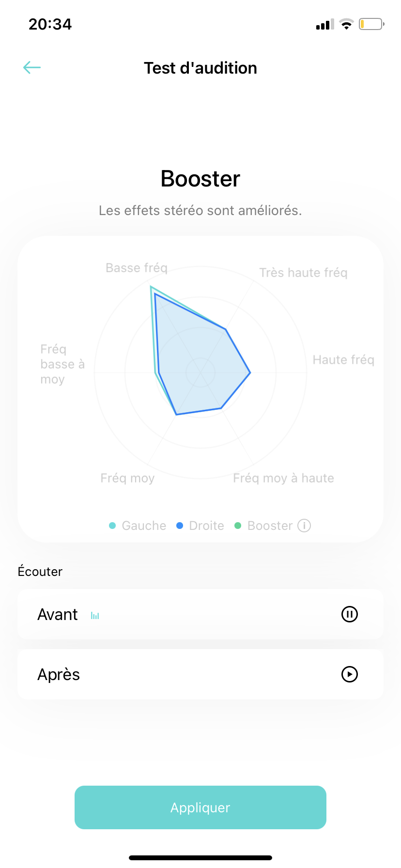Select the Après listening row
The height and width of the screenshot is (868, 401).
click(194, 674)
